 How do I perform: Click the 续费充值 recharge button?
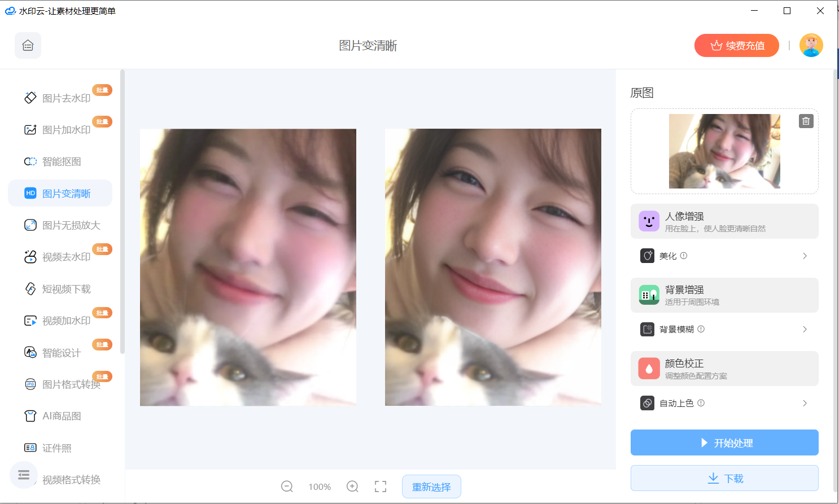(x=736, y=46)
